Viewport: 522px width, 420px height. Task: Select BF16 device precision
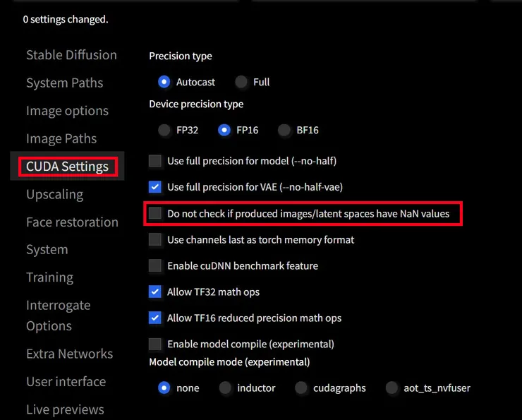click(x=284, y=130)
